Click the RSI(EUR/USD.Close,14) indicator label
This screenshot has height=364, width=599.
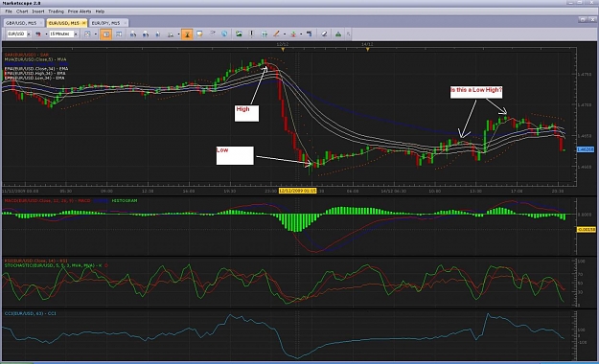(35, 261)
